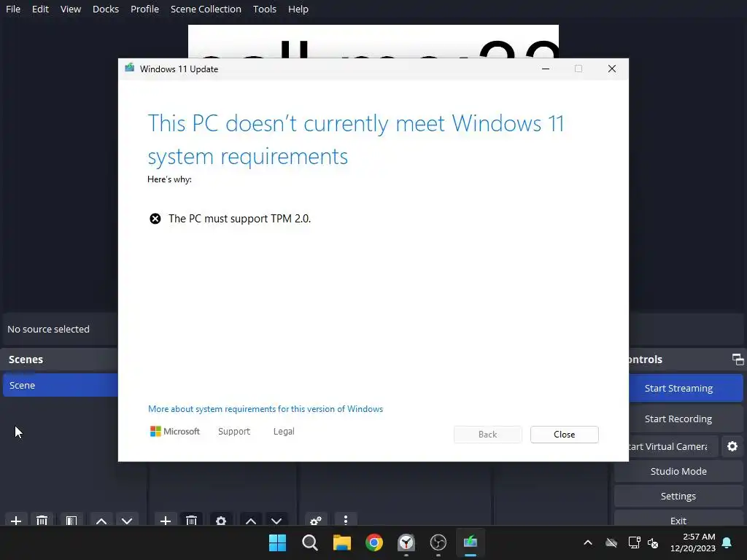Click Windows 11 Update title bar app icon

point(130,68)
